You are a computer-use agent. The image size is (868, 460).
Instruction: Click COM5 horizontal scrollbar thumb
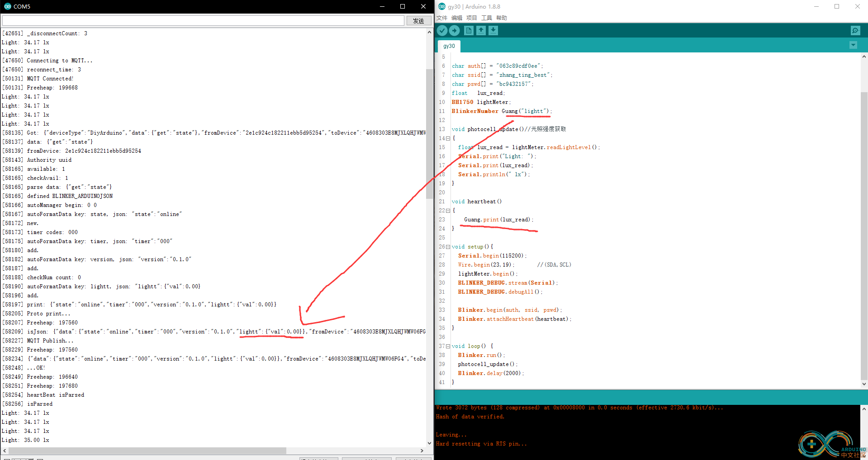click(x=147, y=451)
